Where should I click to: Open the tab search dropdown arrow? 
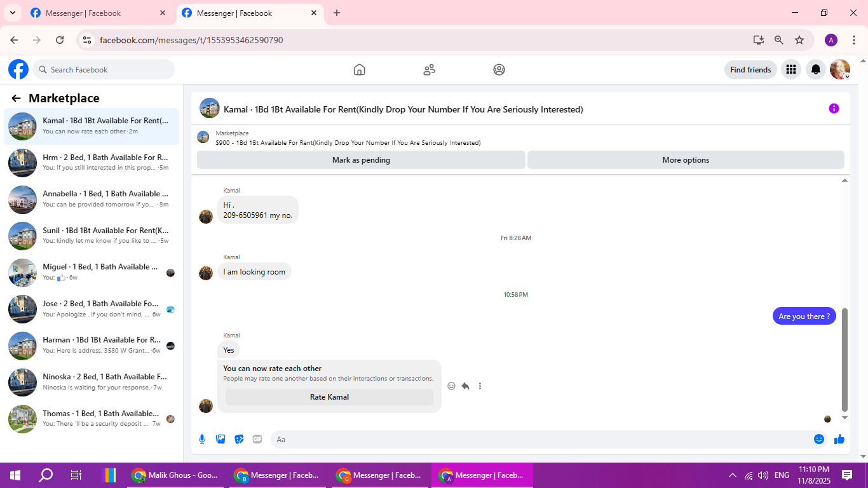12,13
